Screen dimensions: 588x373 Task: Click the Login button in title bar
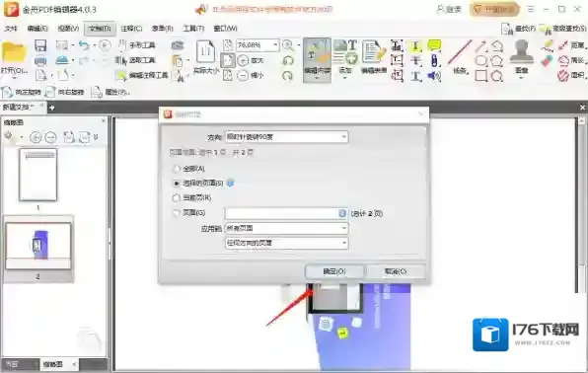tap(449, 10)
